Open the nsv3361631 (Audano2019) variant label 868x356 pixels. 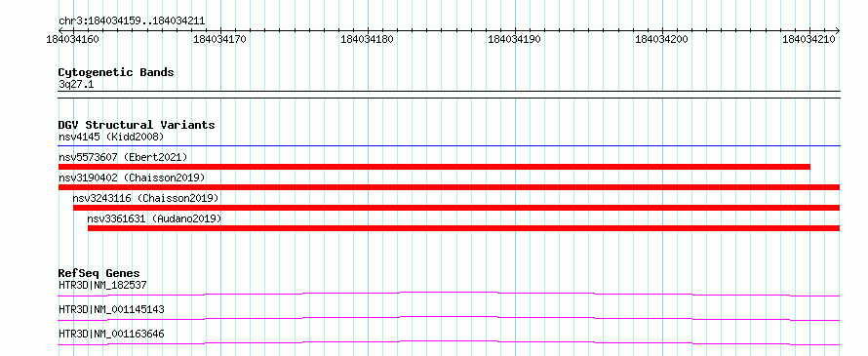(154, 218)
